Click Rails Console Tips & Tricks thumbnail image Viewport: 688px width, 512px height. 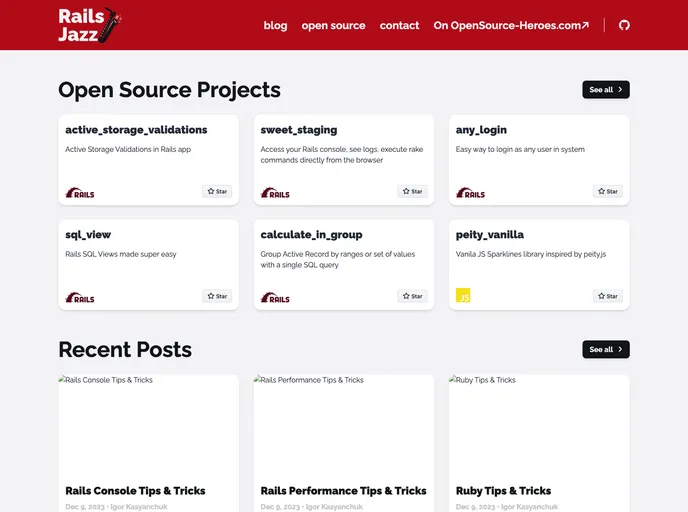pyautogui.click(x=148, y=426)
